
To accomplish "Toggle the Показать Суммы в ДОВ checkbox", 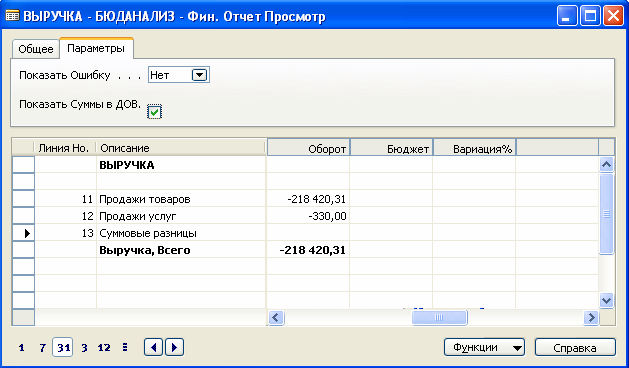I will pyautogui.click(x=154, y=112).
